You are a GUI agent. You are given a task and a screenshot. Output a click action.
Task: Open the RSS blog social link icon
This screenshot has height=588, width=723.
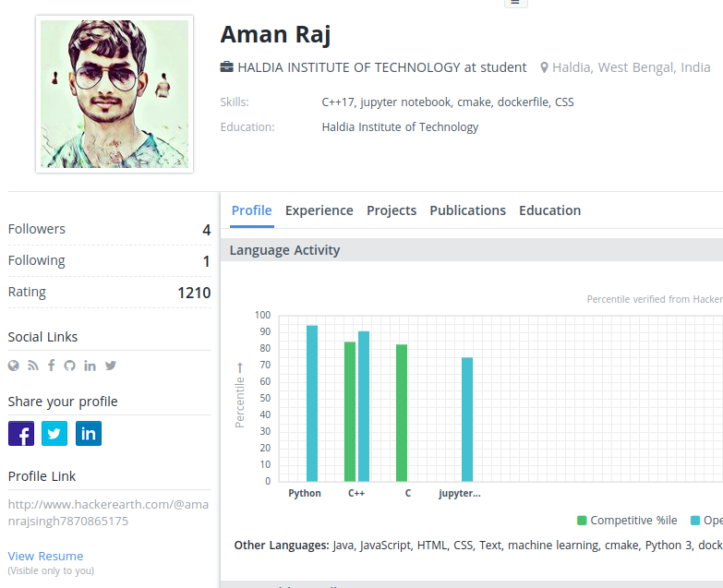coord(32,366)
